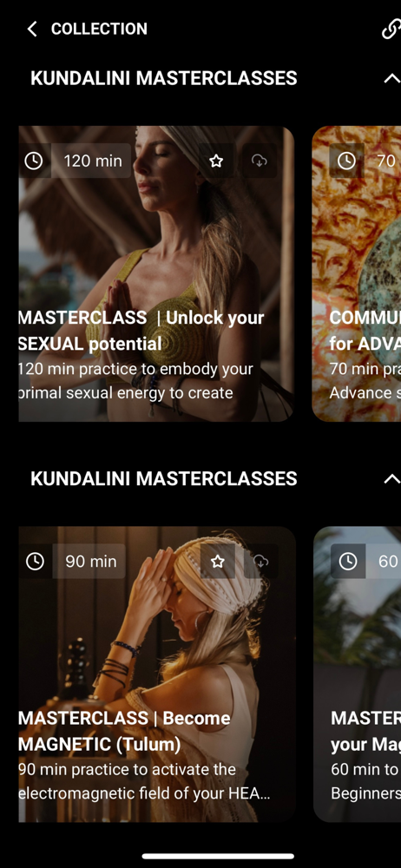Tap the share link icon in header

[391, 30]
